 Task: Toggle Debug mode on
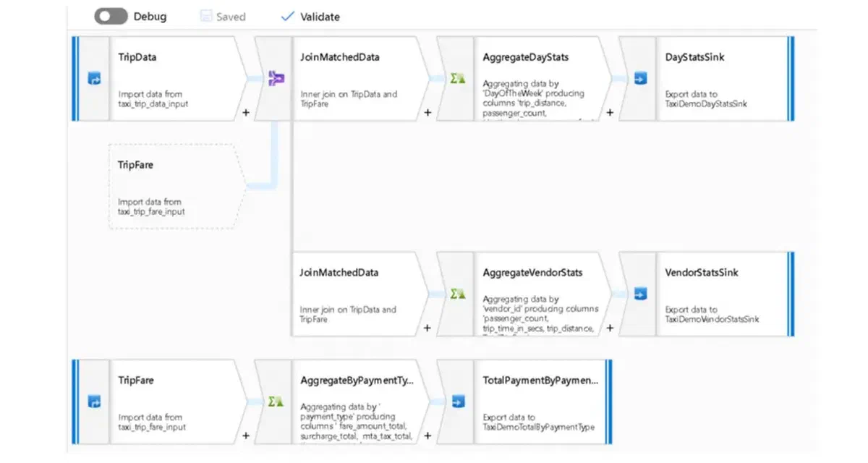(110, 15)
